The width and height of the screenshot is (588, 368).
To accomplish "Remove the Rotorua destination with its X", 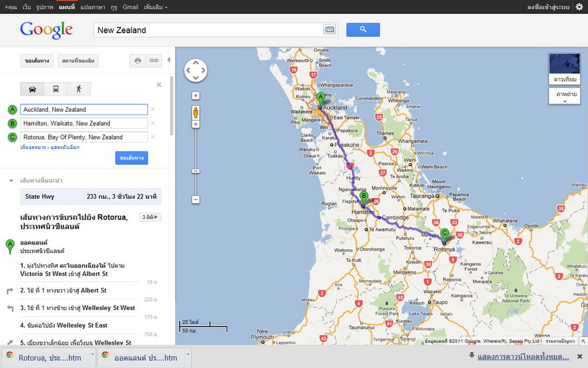I will 152,137.
